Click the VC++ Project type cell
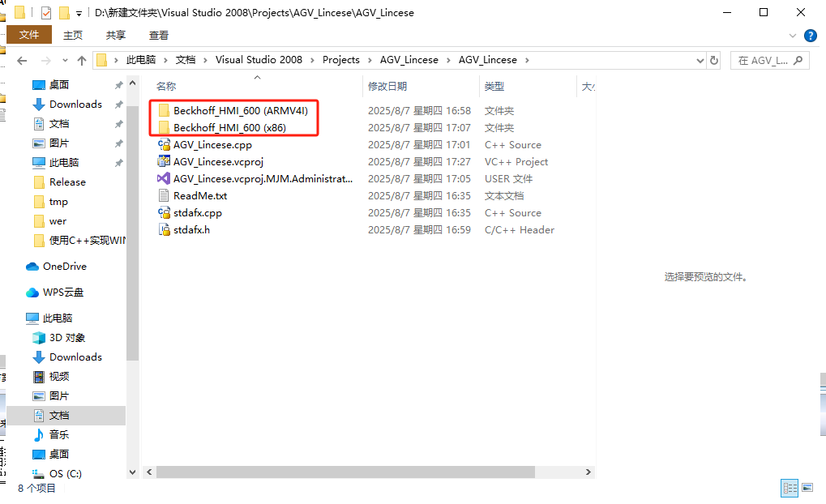Image resolution: width=826 pixels, height=504 pixels. (516, 162)
